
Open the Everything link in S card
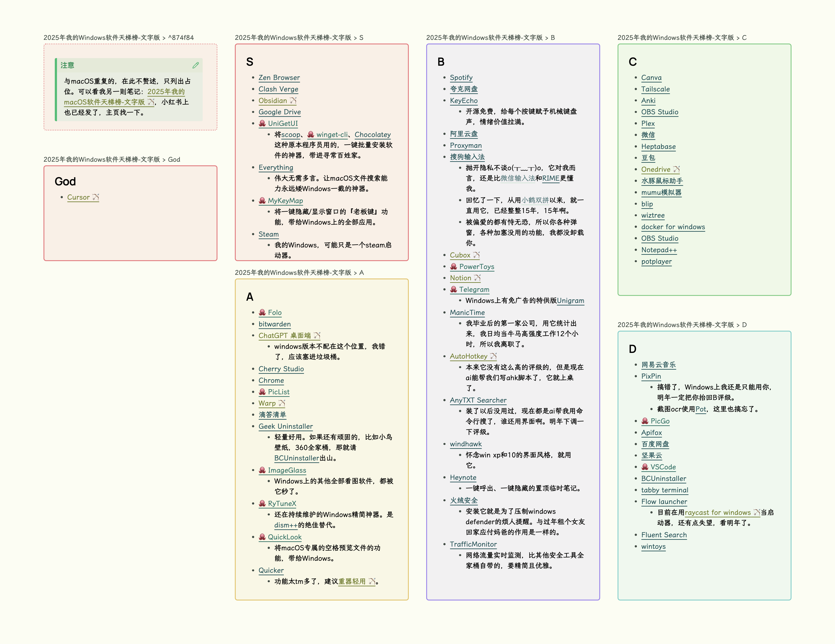coord(276,168)
